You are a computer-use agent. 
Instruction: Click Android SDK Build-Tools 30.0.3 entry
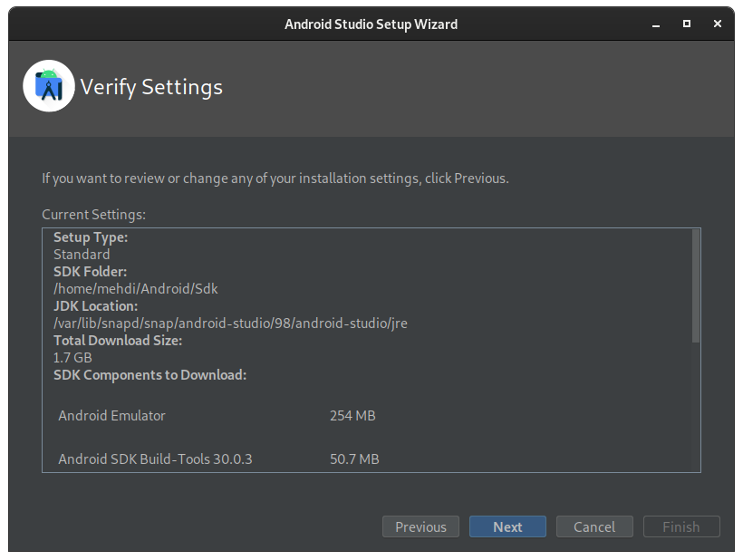(x=155, y=459)
